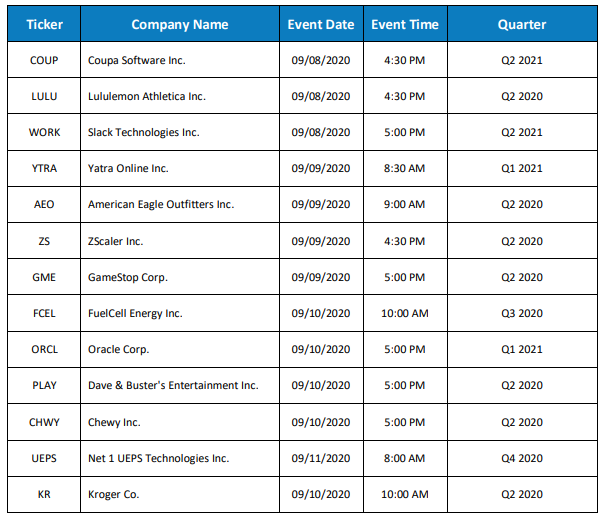Click the YTRA ticker cell
The height and width of the screenshot is (521, 606).
(x=44, y=169)
